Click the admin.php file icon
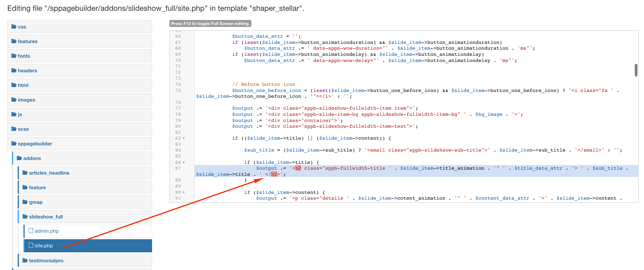 click(x=31, y=231)
